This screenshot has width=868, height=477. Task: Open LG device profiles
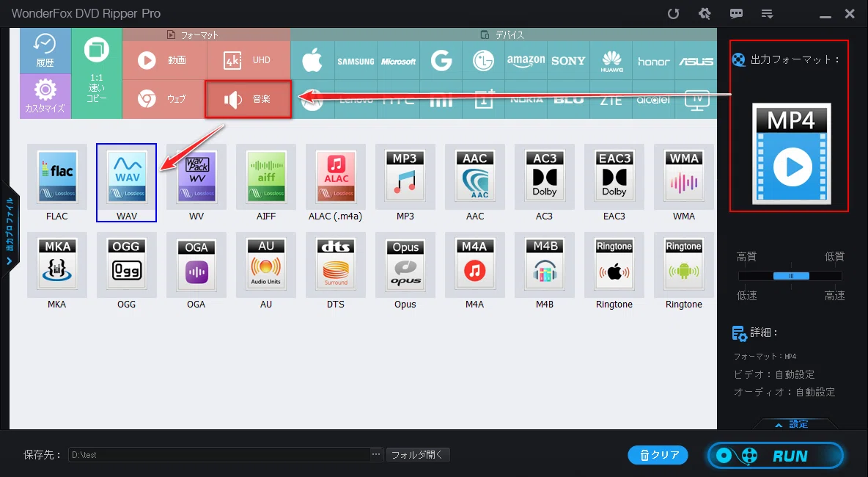point(483,60)
